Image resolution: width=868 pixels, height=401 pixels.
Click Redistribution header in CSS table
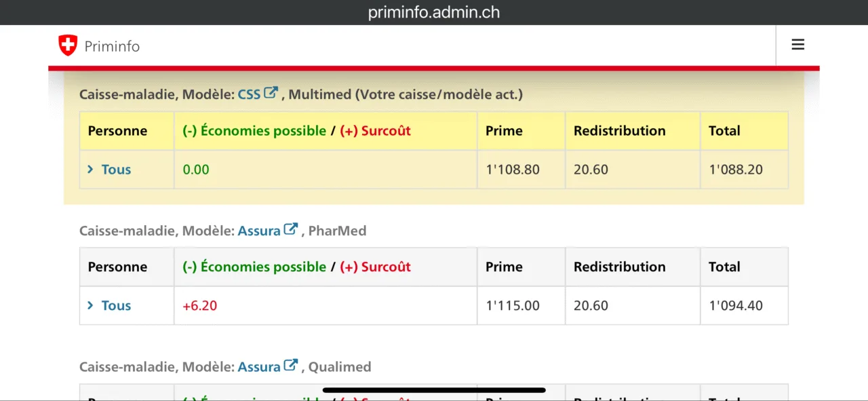tap(620, 131)
